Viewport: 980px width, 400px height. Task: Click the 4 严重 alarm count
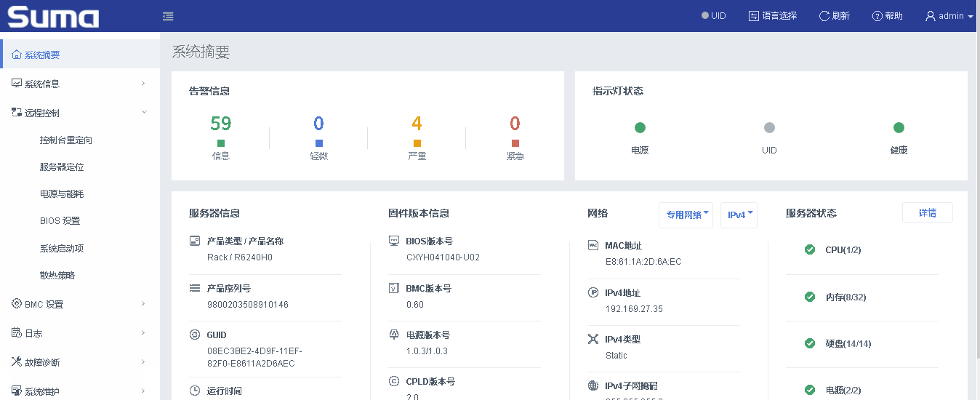tap(417, 124)
